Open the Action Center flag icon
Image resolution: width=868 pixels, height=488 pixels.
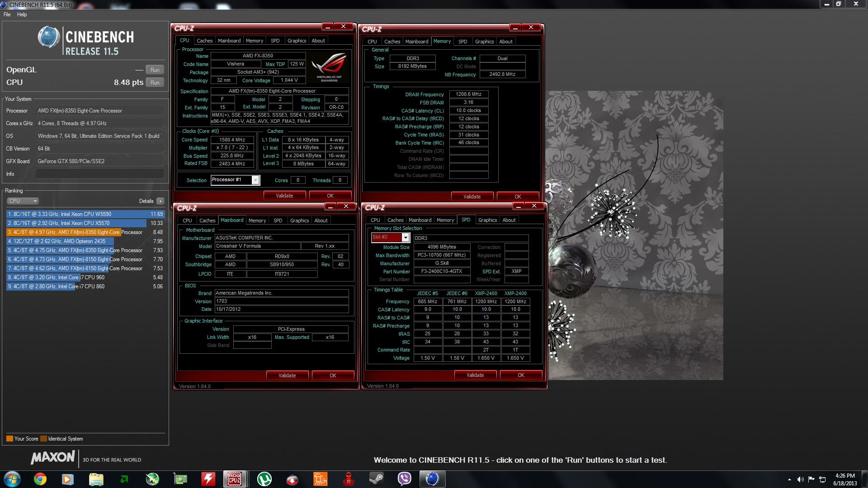811,479
